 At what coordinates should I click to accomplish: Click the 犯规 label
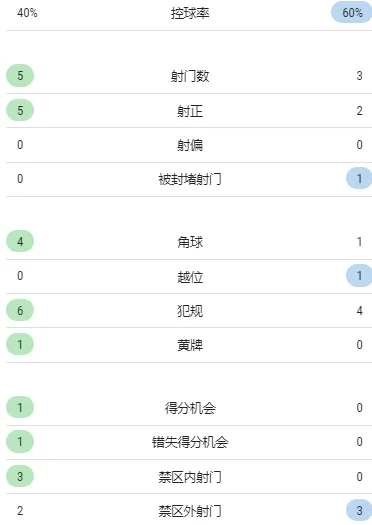[x=190, y=311]
